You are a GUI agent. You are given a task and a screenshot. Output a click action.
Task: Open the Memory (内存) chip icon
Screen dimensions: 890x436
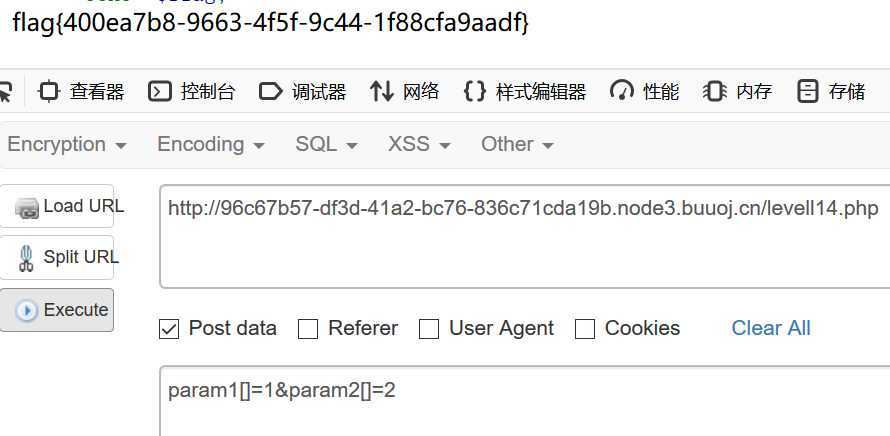click(715, 91)
